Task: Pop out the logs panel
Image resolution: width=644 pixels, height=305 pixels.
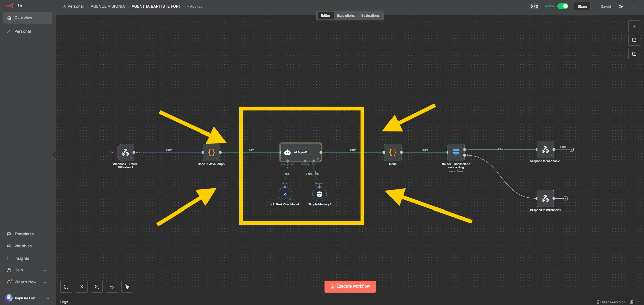Action: 632,302
